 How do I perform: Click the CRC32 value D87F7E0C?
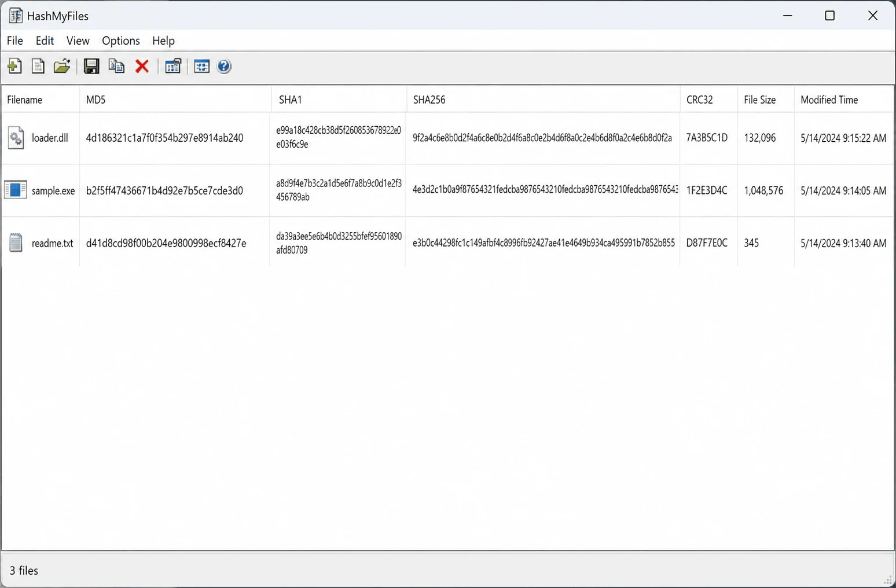pyautogui.click(x=707, y=243)
